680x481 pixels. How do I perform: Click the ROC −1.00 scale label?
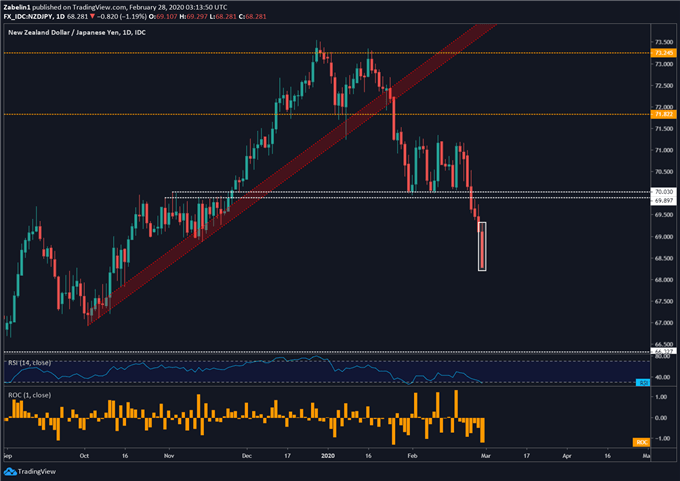pyautogui.click(x=660, y=438)
